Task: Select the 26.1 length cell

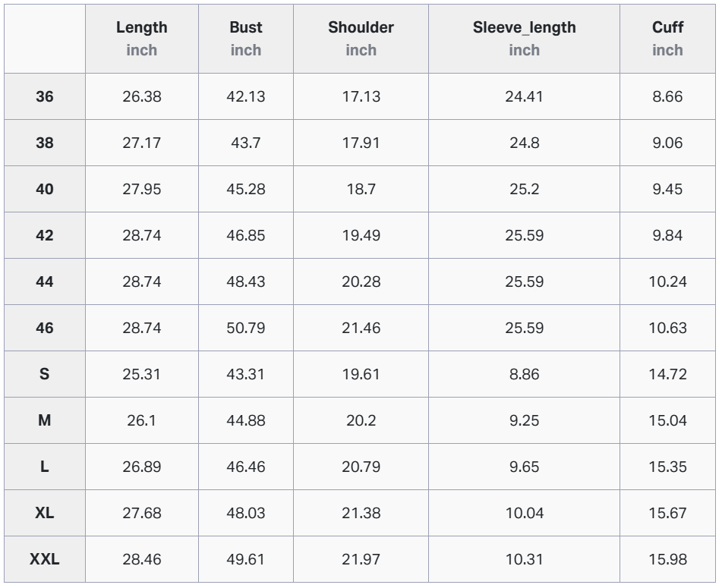Action: (x=142, y=420)
